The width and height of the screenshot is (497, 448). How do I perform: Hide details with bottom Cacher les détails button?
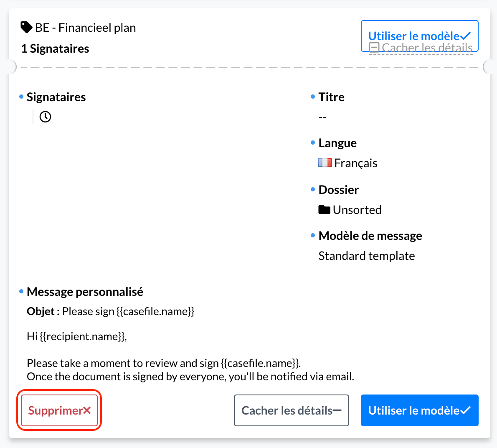coord(291,410)
